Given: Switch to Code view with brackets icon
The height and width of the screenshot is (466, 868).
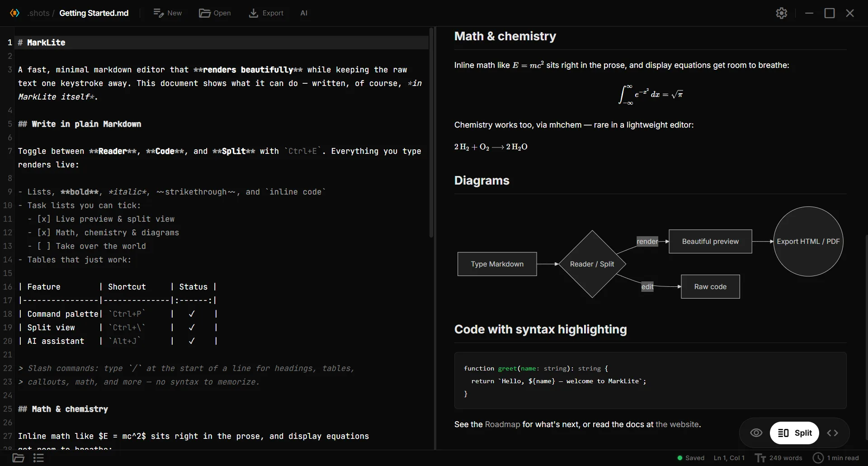Looking at the screenshot, I should coord(833,433).
